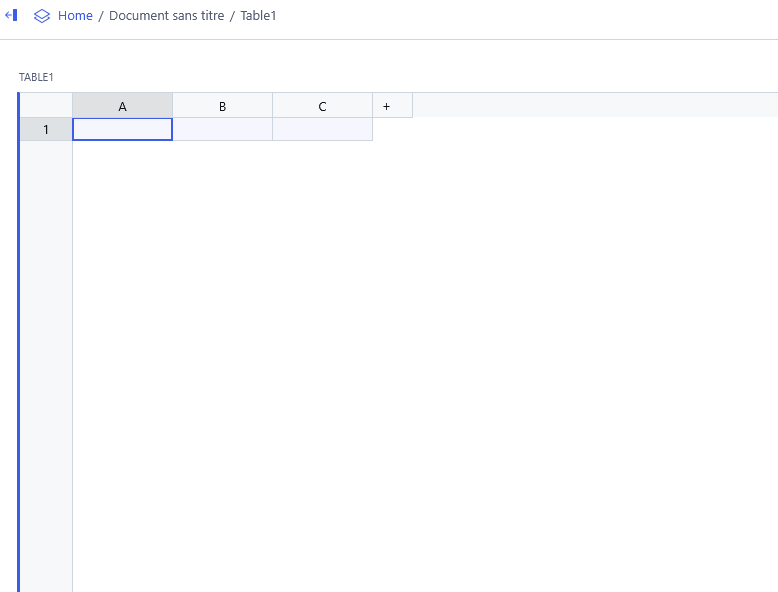
Task: Click the stacked layers Home icon
Action: pyautogui.click(x=42, y=16)
